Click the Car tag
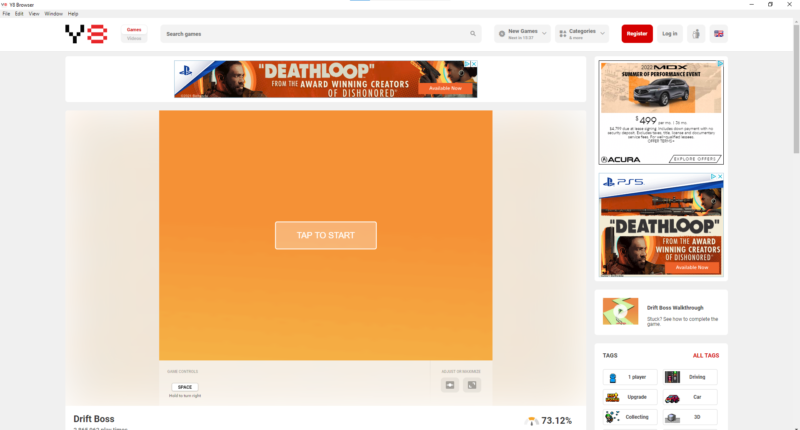 (x=690, y=397)
